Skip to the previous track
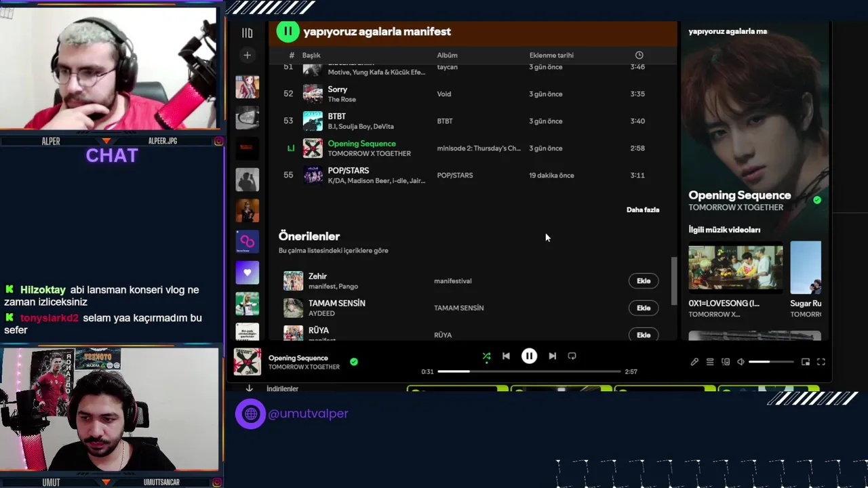Screen dimensions: 868x488 (x=506, y=356)
